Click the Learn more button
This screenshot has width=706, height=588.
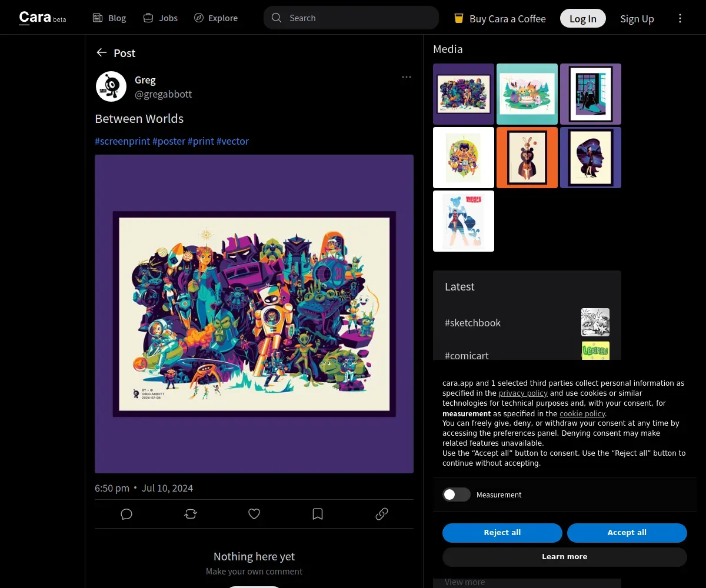pos(565,557)
